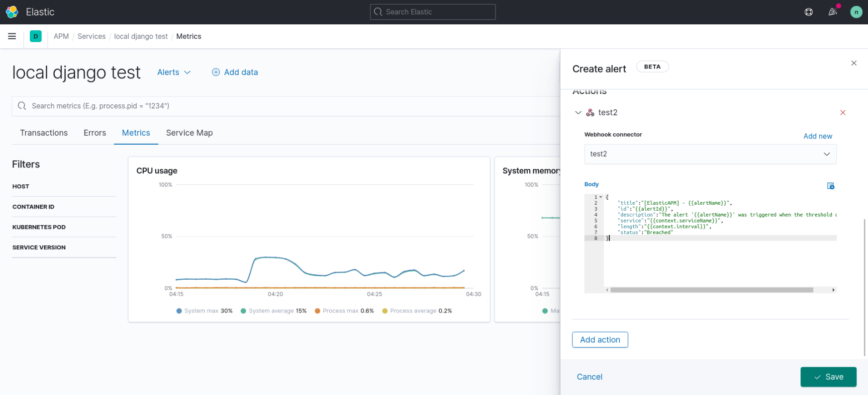Switch to the Errors tab
Image resolution: width=868 pixels, height=395 pixels.
pos(95,133)
